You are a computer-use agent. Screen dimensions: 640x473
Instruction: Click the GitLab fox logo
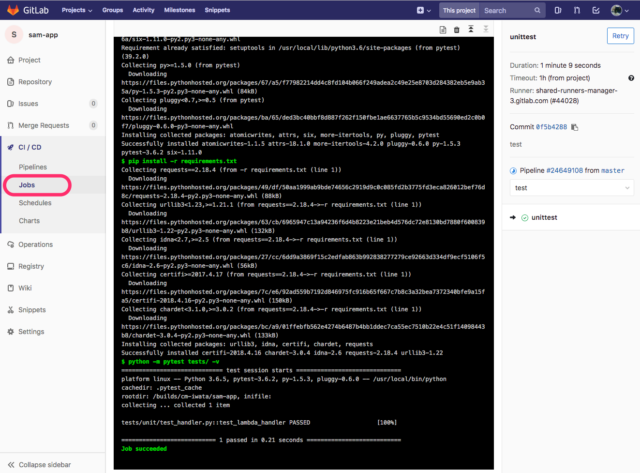13,10
